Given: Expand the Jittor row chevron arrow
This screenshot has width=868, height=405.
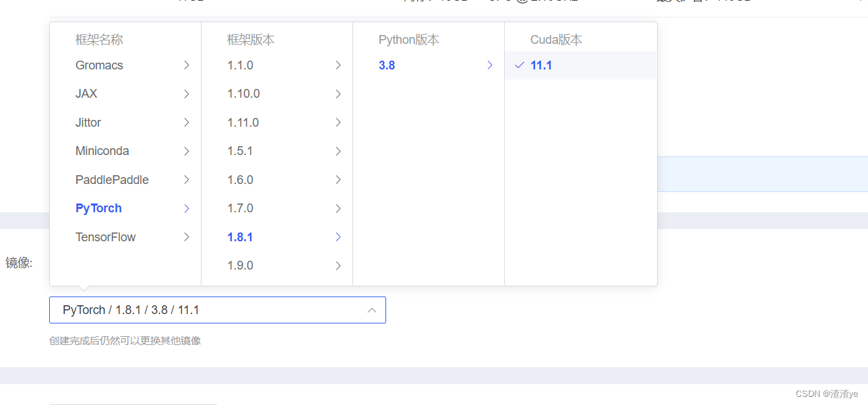Looking at the screenshot, I should (187, 123).
